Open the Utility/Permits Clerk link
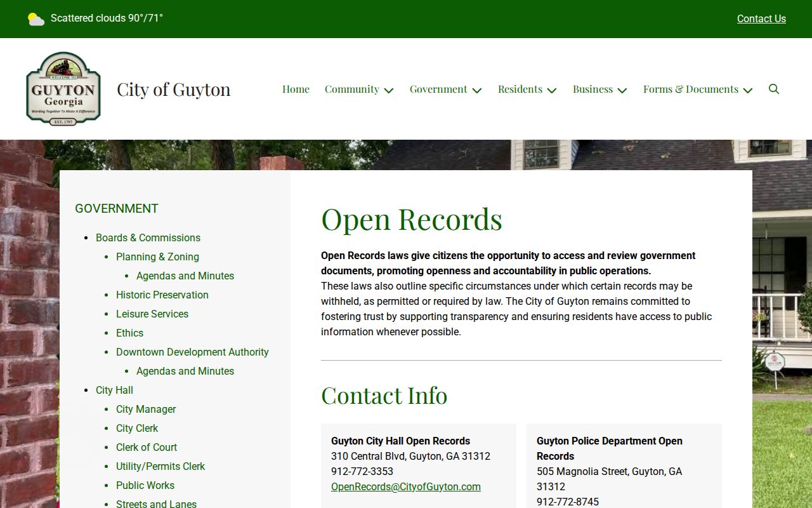Image resolution: width=812 pixels, height=508 pixels. pyautogui.click(x=160, y=466)
